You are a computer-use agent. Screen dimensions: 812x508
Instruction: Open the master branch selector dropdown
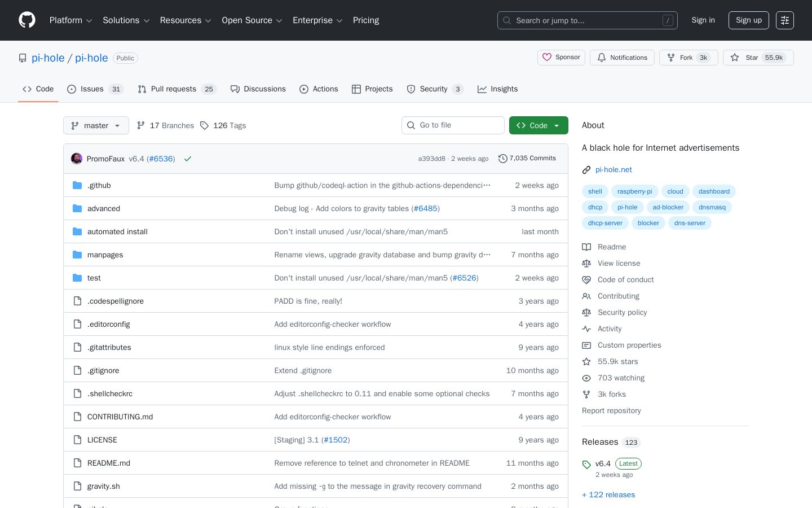tap(96, 125)
